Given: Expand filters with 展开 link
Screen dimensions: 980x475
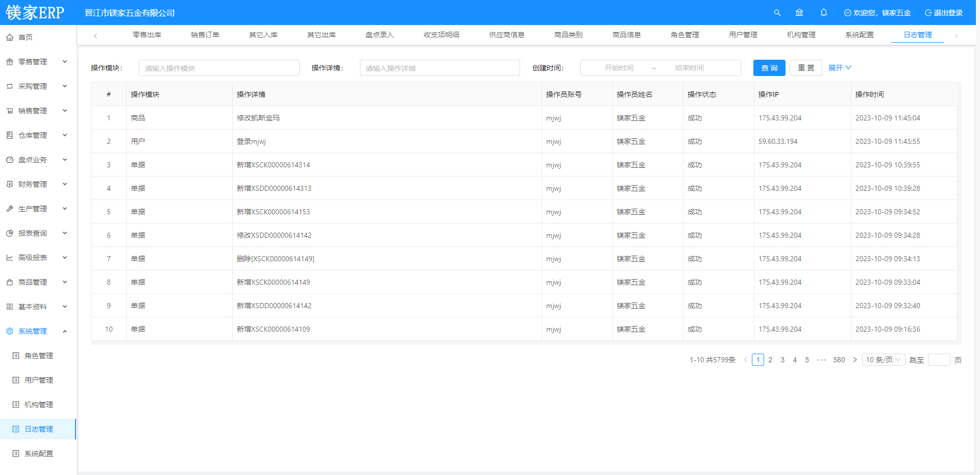Looking at the screenshot, I should [840, 68].
